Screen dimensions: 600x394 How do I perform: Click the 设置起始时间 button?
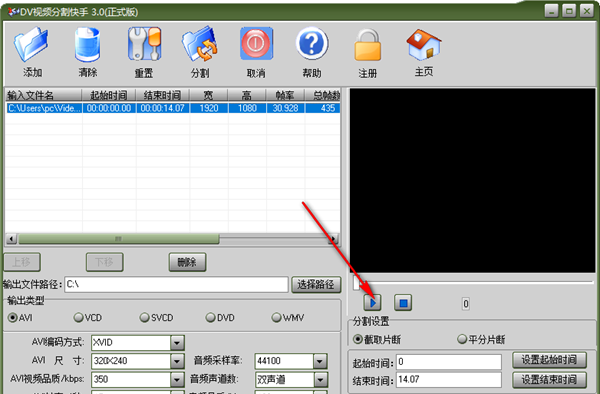tap(549, 360)
